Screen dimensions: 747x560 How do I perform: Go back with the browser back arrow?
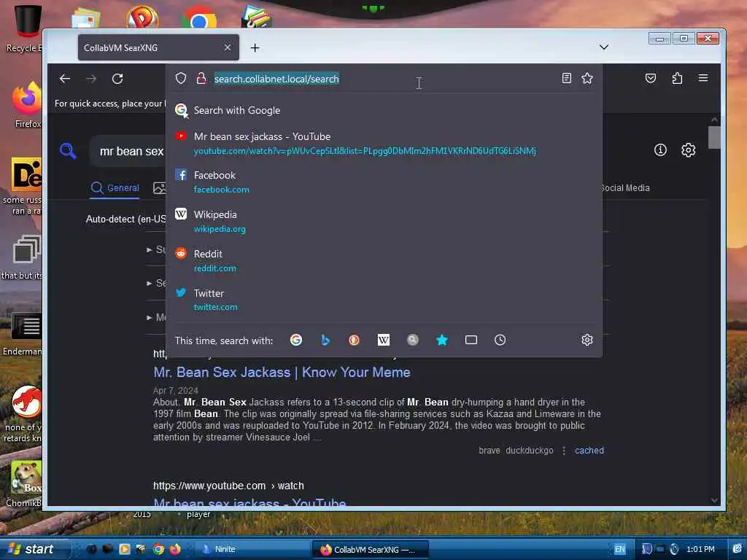pyautogui.click(x=65, y=79)
